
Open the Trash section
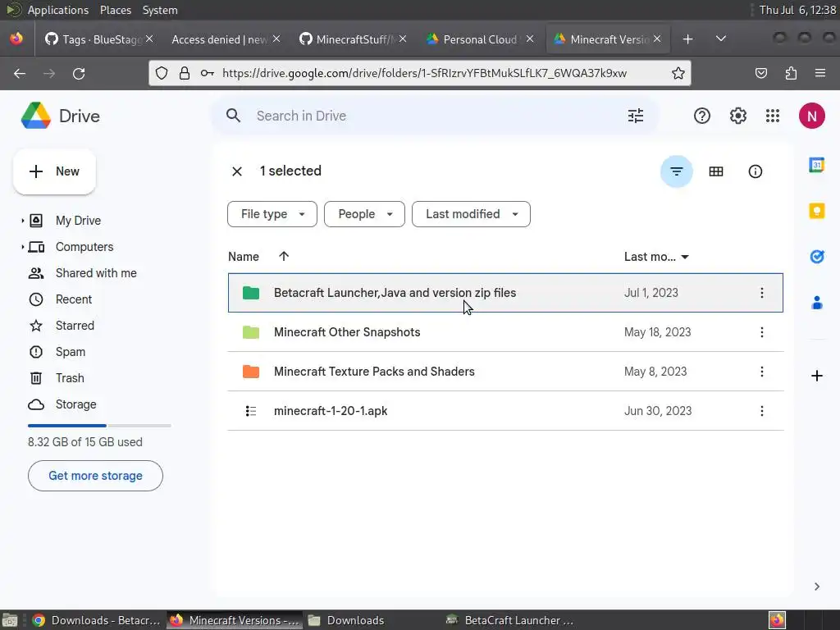(70, 378)
